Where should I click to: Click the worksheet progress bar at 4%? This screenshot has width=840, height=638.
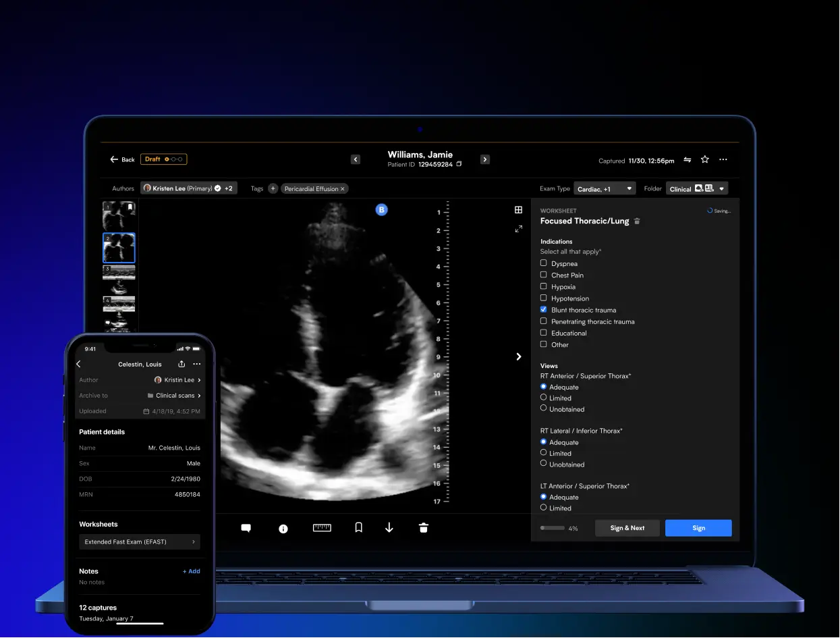[x=553, y=528]
